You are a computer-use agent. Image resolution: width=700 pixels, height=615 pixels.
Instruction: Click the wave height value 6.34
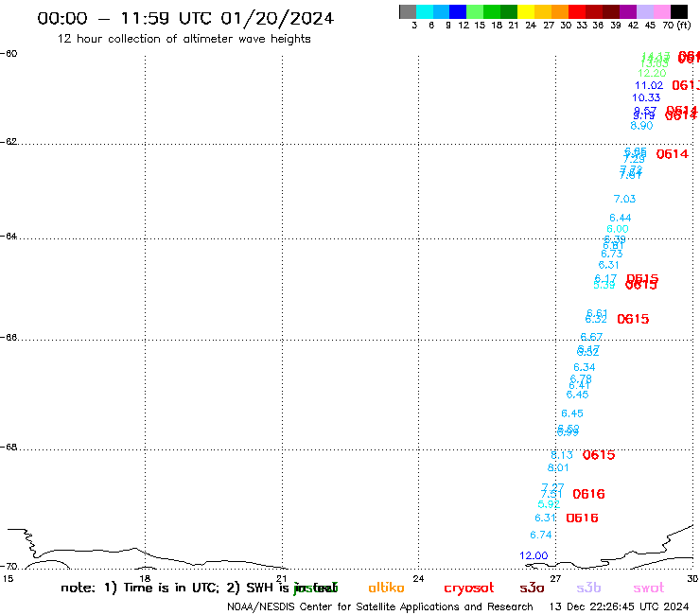point(585,367)
